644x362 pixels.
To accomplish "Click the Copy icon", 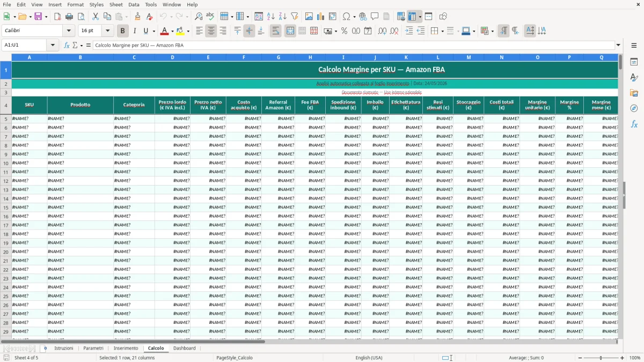I will (x=107, y=17).
